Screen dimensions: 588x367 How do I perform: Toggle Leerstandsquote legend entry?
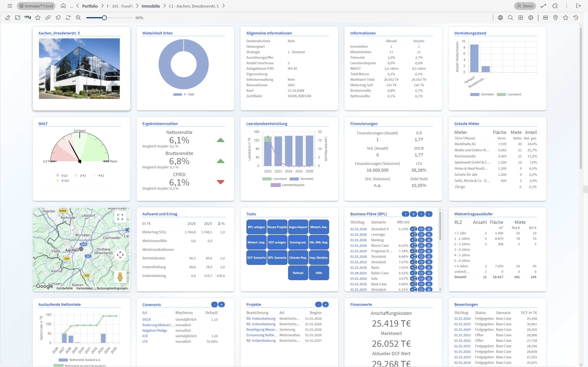click(287, 185)
